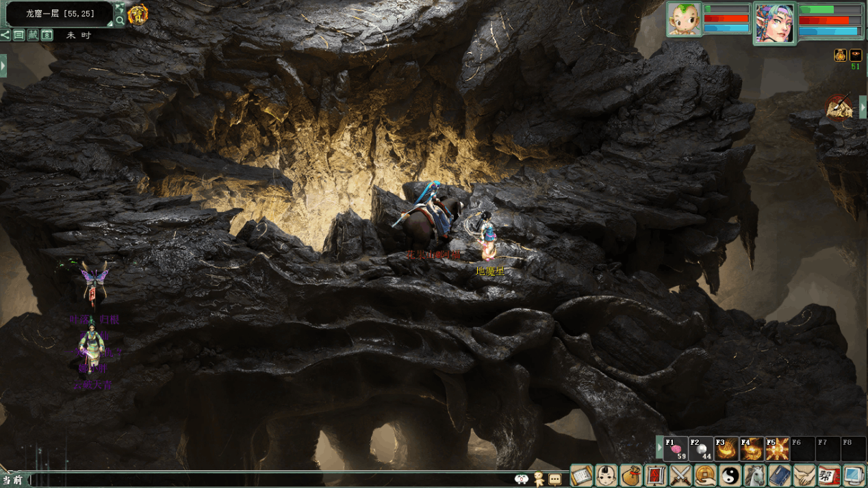The width and height of the screenshot is (868, 488).
Task: Click the pet baby portrait
Action: pyautogui.click(x=685, y=19)
